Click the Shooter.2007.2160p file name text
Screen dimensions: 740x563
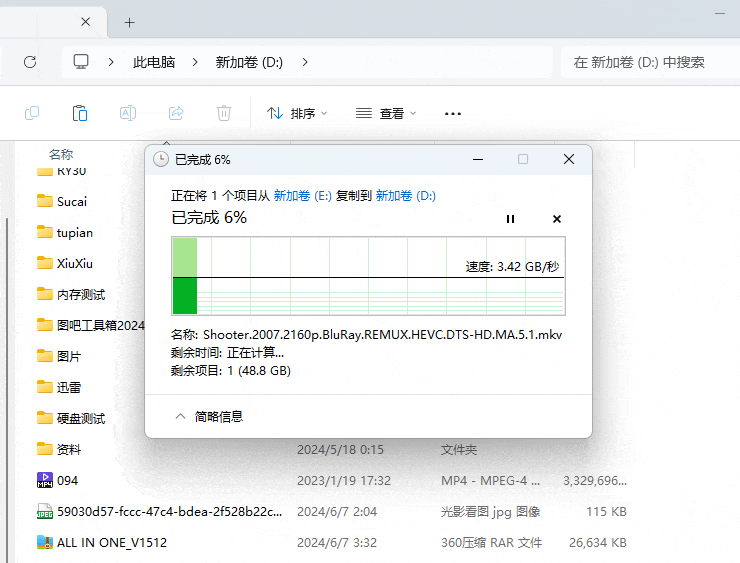383,335
